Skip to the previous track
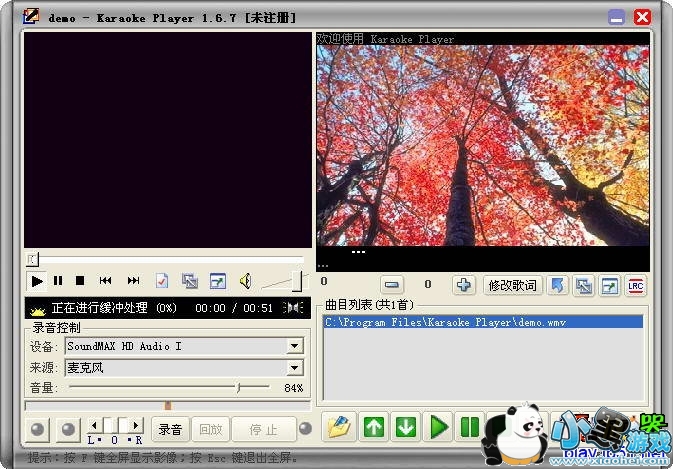673x469 pixels. (x=106, y=281)
